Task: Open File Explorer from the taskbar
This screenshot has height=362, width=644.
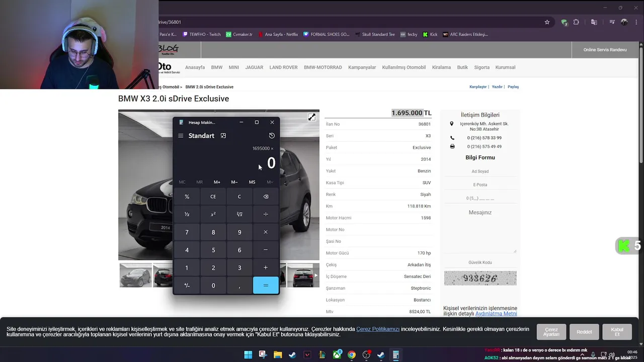Action: point(278,355)
